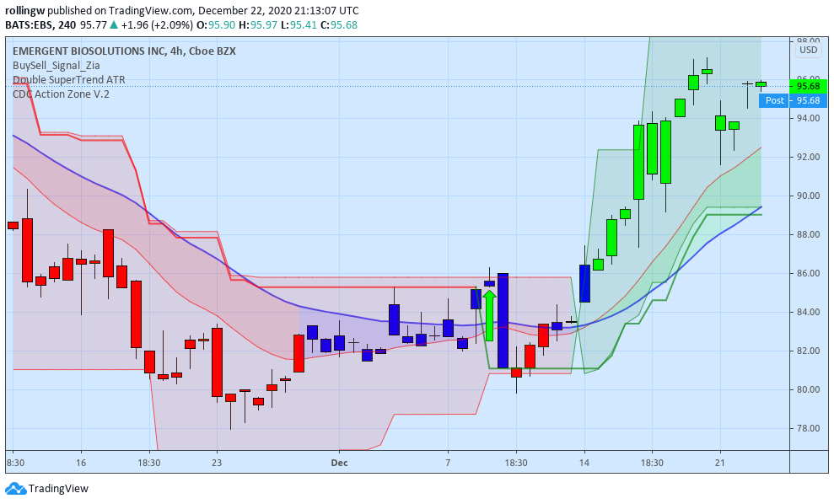The width and height of the screenshot is (834, 504).
Task: Click the 90.00 price axis label
Action: [808, 196]
